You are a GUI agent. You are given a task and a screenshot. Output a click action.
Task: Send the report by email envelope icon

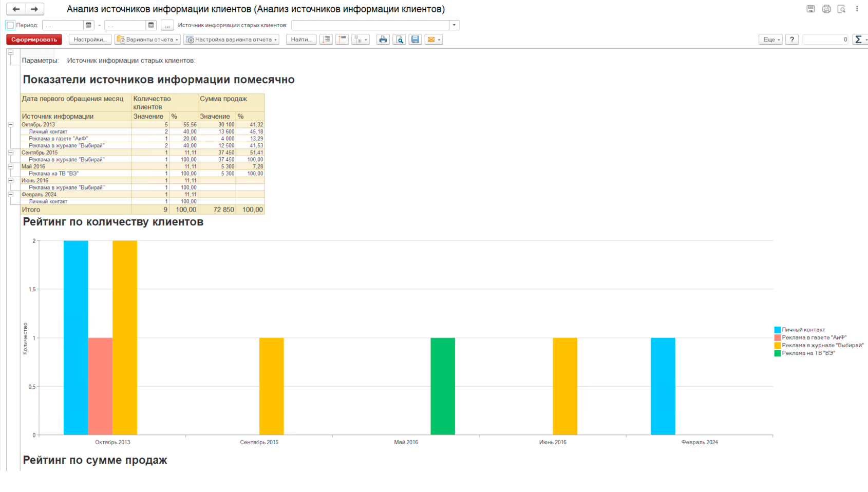433,40
